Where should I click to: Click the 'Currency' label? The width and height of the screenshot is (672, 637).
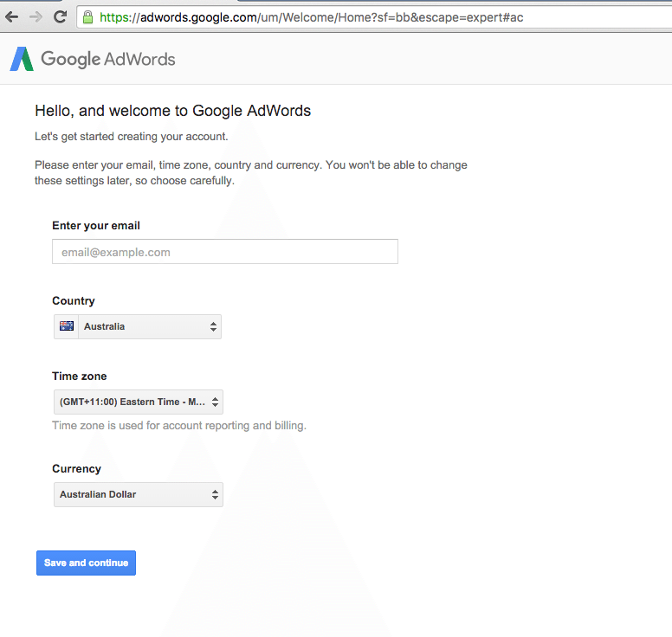click(x=77, y=468)
